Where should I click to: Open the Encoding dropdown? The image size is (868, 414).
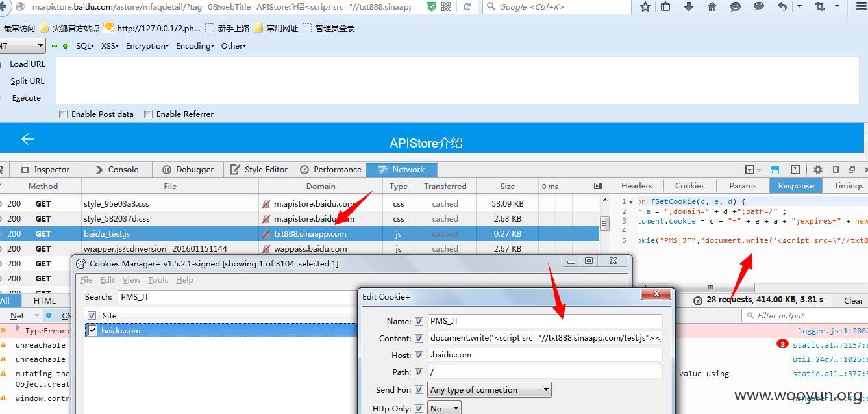[195, 46]
